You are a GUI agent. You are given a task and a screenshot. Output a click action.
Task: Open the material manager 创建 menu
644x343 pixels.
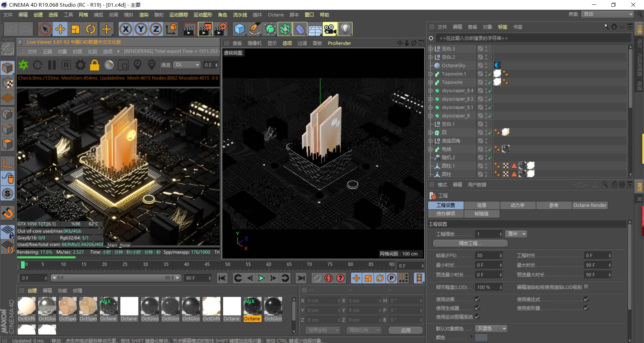click(x=32, y=290)
